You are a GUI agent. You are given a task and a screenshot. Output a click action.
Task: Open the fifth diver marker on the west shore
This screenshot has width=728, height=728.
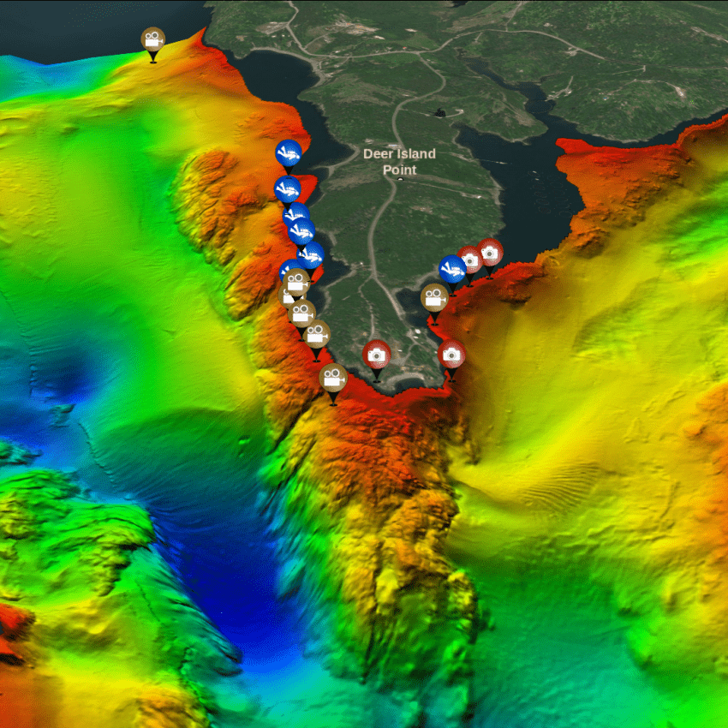(313, 254)
